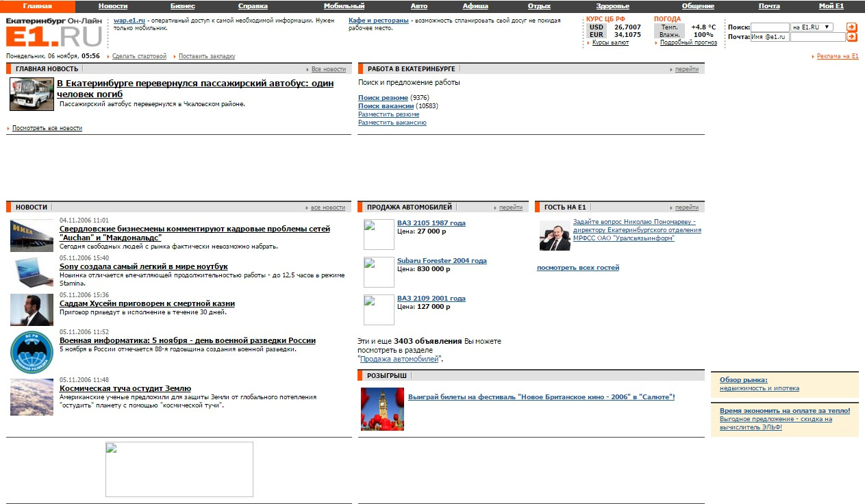
Task: Click 'Сделать стартовой' link under the logo
Action: coord(139,56)
